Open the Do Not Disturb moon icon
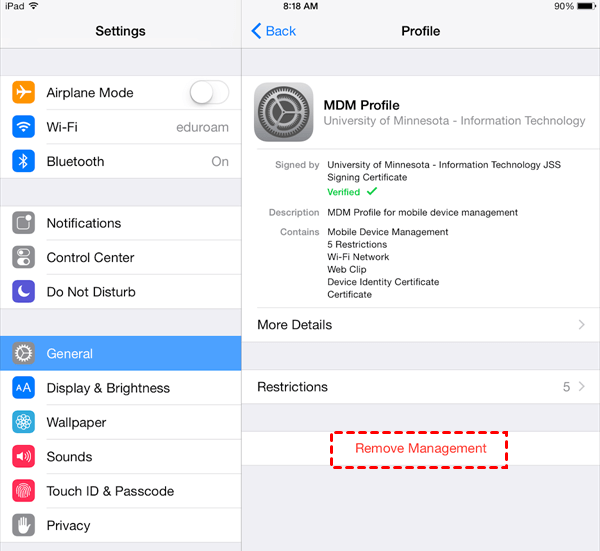 click(x=23, y=292)
